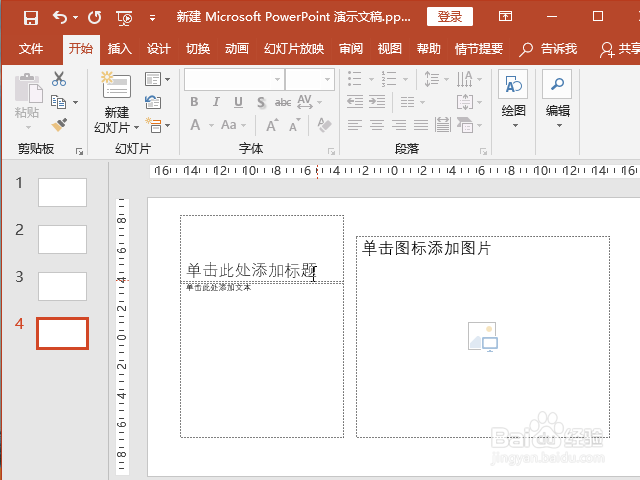Open the slide Section dropdown
The image size is (640, 480).
pyautogui.click(x=158, y=125)
